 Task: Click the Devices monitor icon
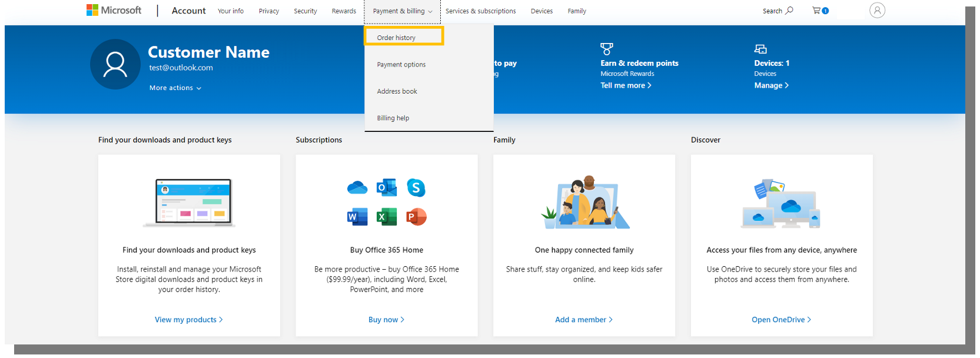(760, 49)
